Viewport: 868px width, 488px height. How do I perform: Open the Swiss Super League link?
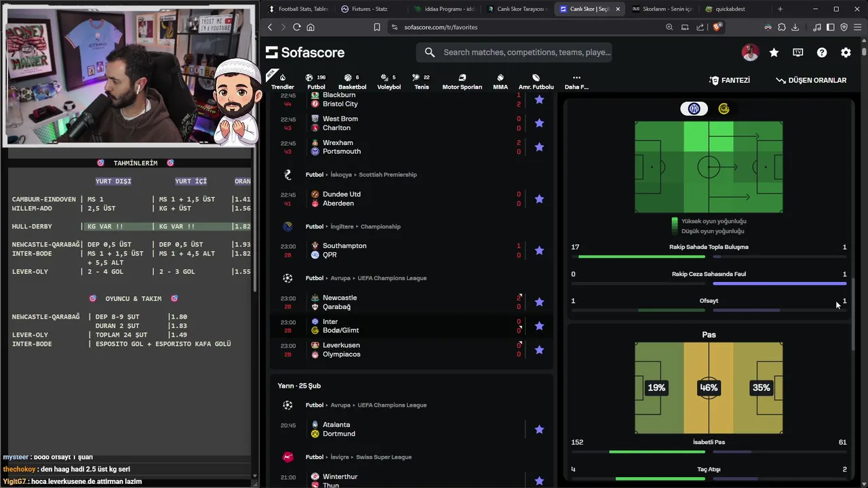[x=385, y=457]
